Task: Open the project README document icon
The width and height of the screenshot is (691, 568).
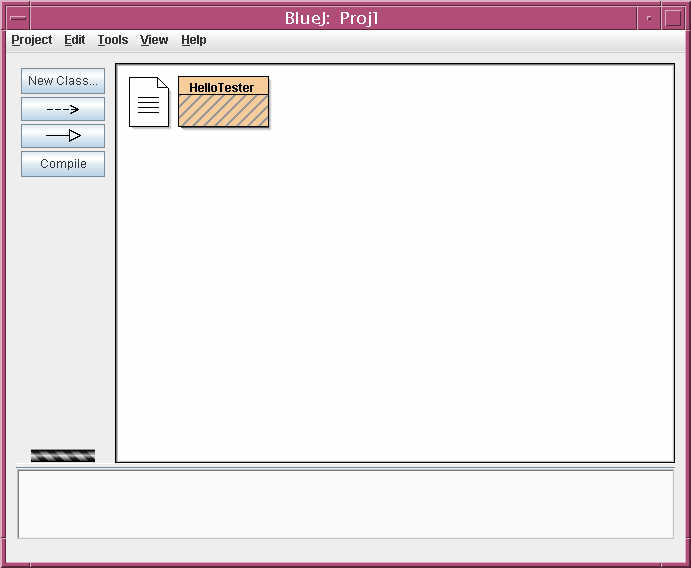Action: [149, 102]
